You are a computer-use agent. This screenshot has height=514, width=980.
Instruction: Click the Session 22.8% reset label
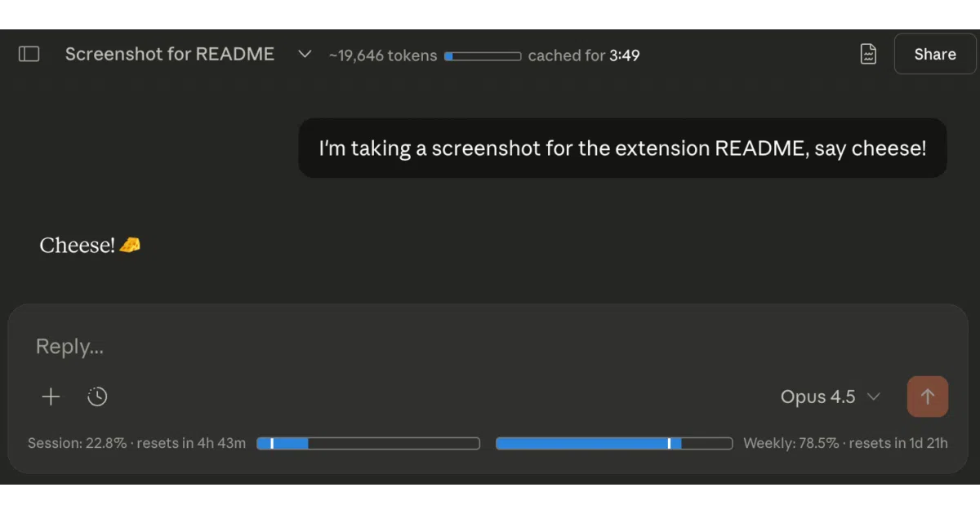tap(136, 444)
